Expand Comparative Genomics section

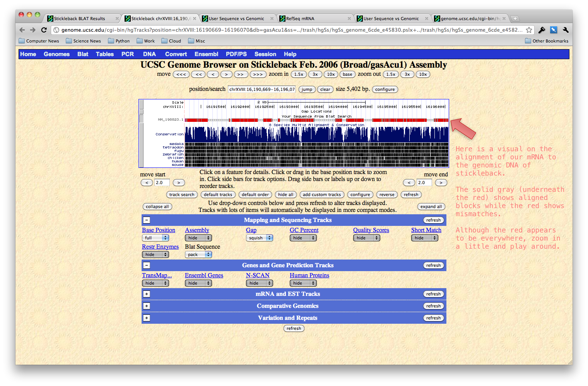point(147,306)
